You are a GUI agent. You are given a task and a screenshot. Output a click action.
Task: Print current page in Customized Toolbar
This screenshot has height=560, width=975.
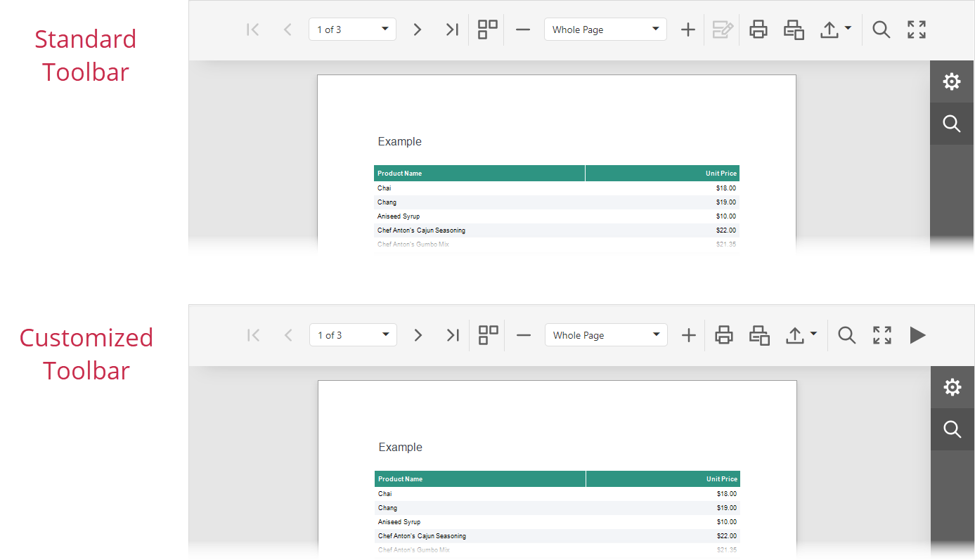click(759, 335)
